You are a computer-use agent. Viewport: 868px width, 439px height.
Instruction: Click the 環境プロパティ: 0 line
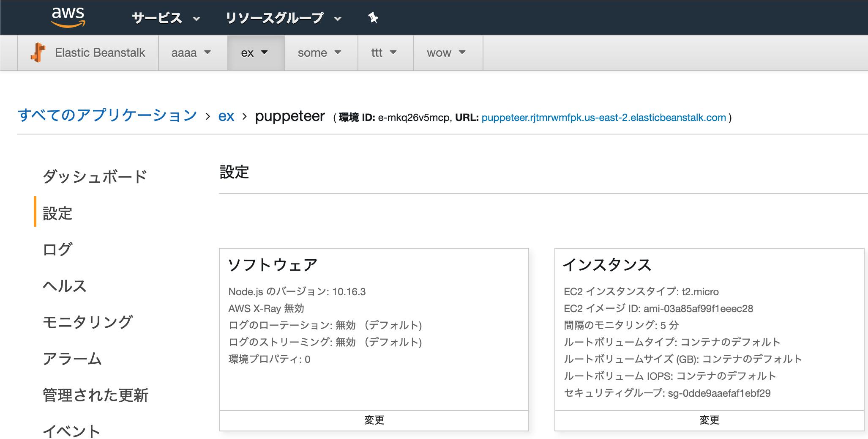[x=270, y=359]
